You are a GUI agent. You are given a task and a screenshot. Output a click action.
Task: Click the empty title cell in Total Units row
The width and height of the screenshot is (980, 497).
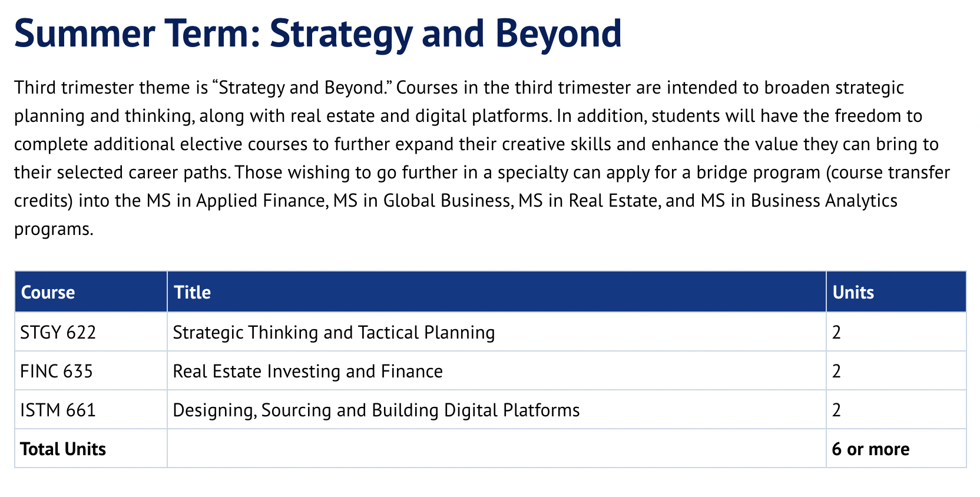496,449
